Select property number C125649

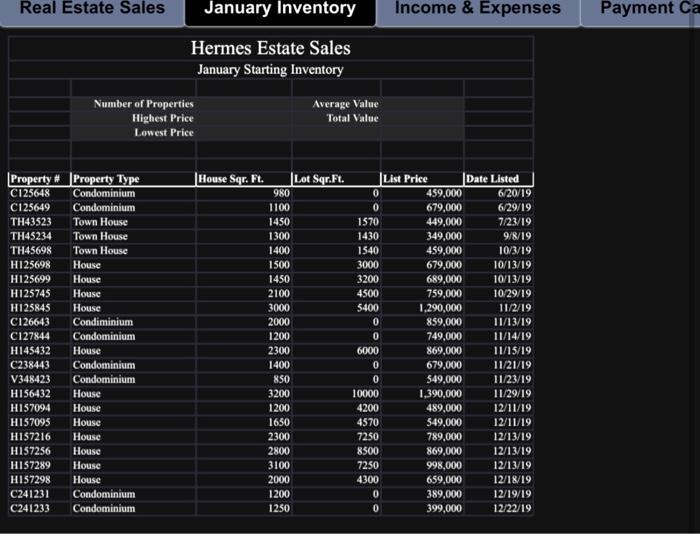(39, 208)
